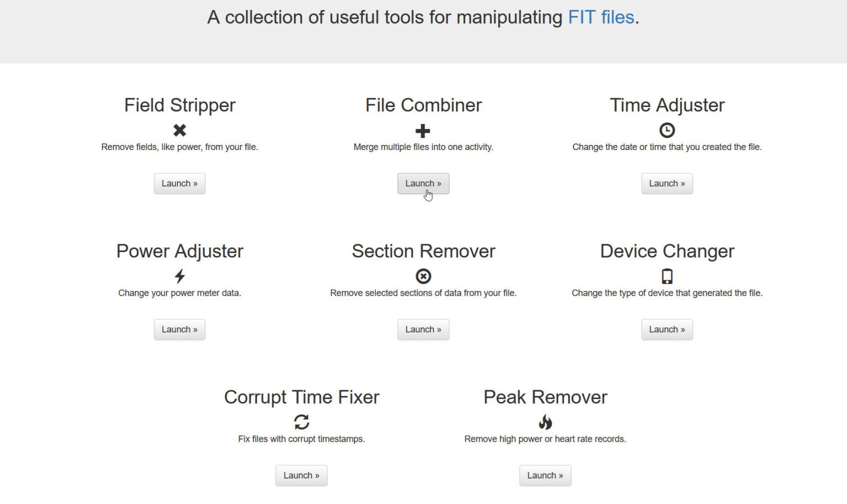Click the Section Remover circled-X icon
Image resolution: width=847 pixels, height=504 pixels.
click(x=423, y=276)
